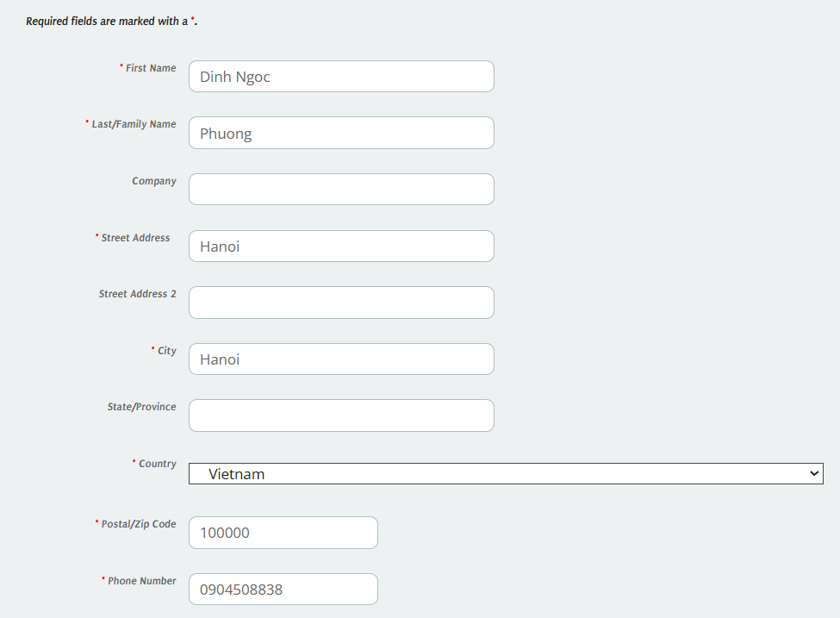This screenshot has height=618, width=840.
Task: Click the Phone Number input field
Action: point(283,590)
